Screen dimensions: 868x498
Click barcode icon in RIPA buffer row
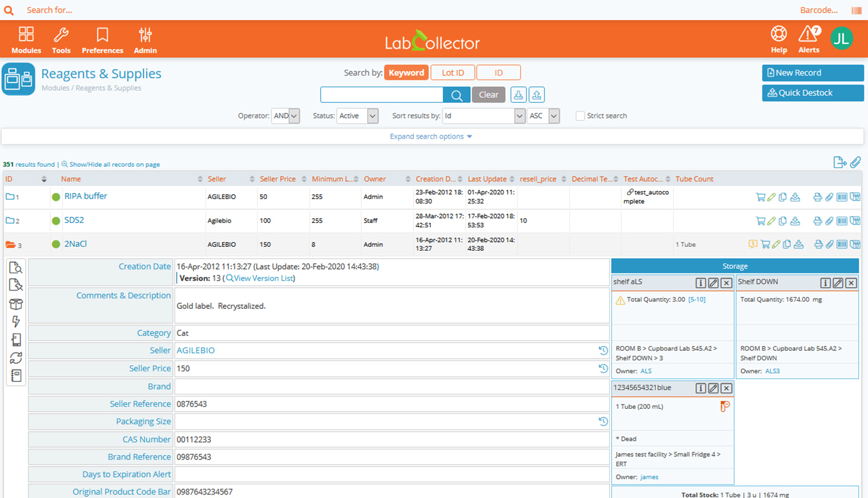[x=842, y=197]
